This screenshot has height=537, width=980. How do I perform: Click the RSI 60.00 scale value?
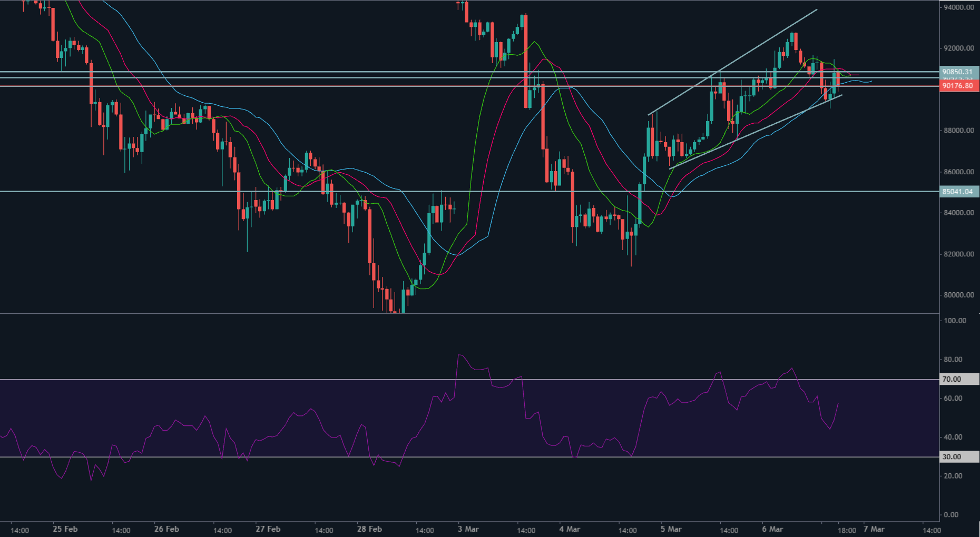click(954, 399)
